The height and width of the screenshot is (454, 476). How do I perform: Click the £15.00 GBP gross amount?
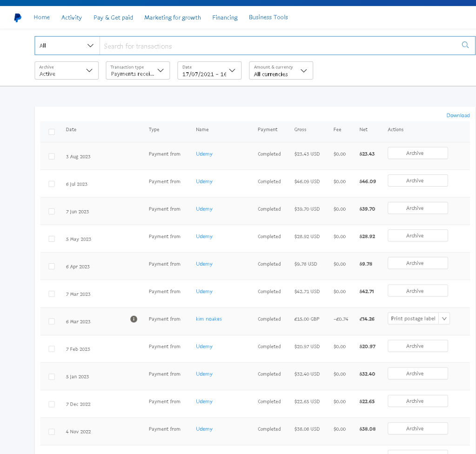[307, 319]
